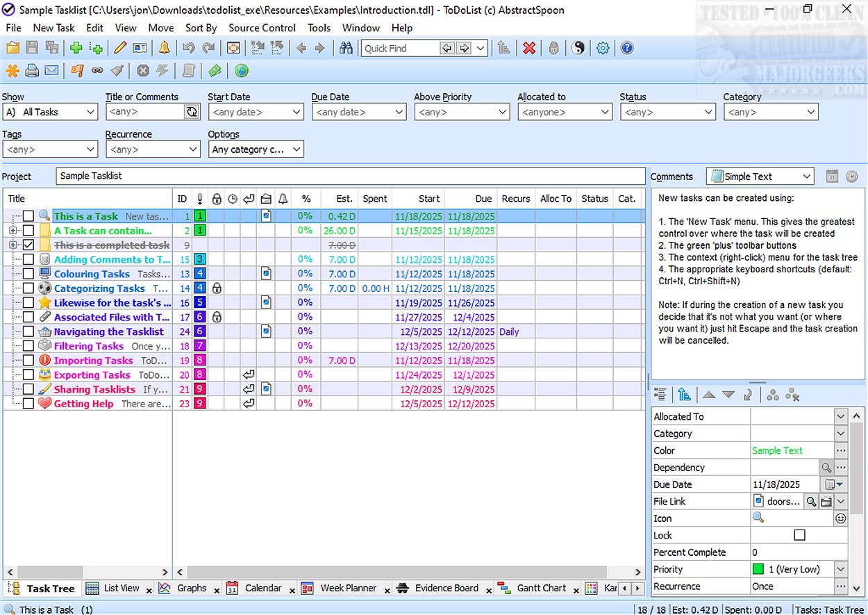
Task: Switch to the Gantt Chart tab
Action: click(541, 588)
